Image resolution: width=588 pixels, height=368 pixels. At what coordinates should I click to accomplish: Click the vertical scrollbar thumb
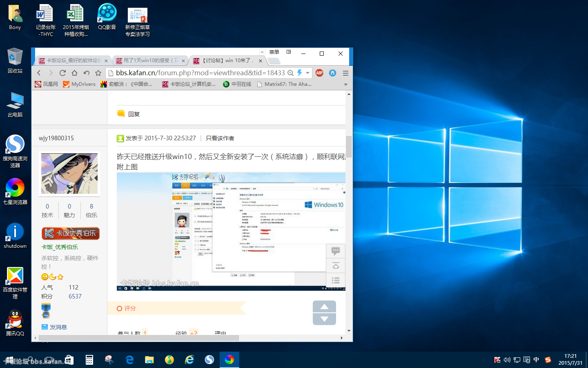349,146
